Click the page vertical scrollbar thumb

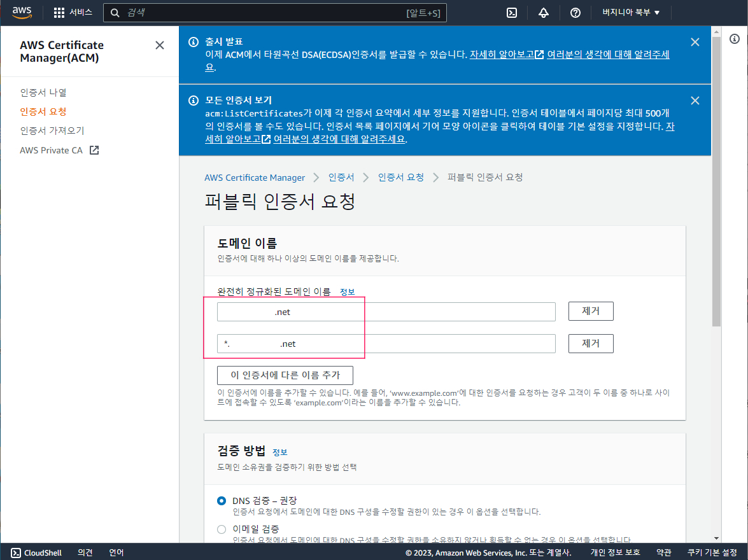click(x=716, y=181)
